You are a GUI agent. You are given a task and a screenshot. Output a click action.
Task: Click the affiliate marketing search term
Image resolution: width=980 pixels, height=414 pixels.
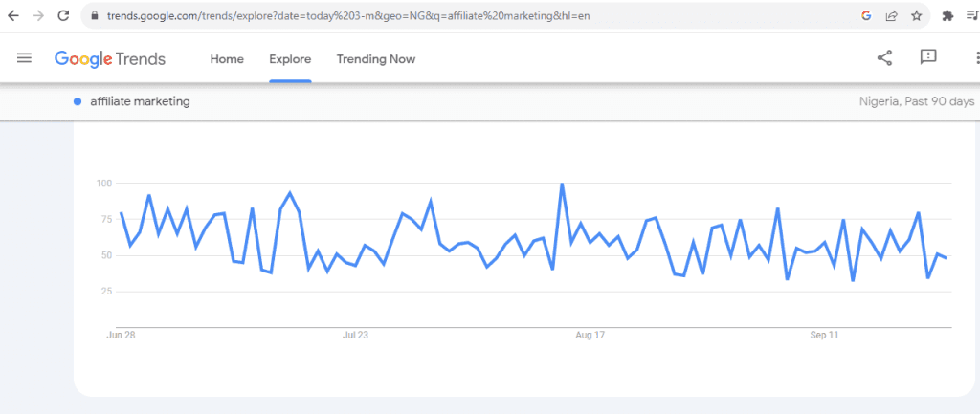pos(140,101)
